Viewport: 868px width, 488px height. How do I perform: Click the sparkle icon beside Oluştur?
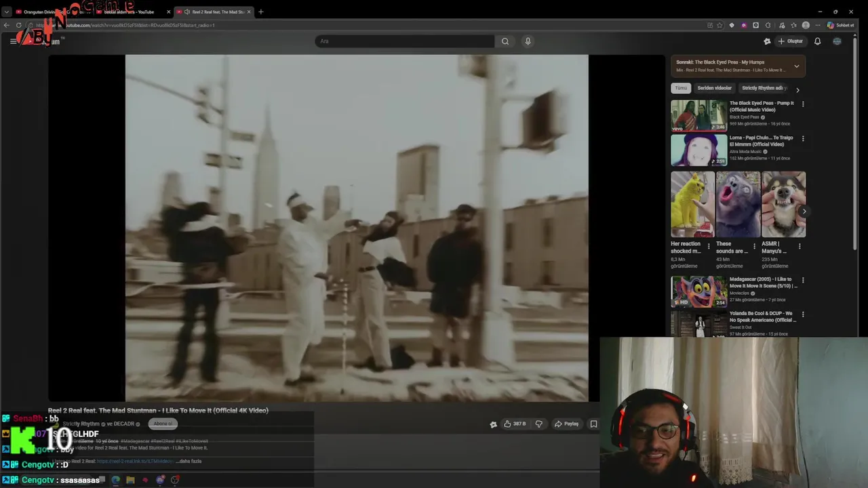pyautogui.click(x=767, y=41)
